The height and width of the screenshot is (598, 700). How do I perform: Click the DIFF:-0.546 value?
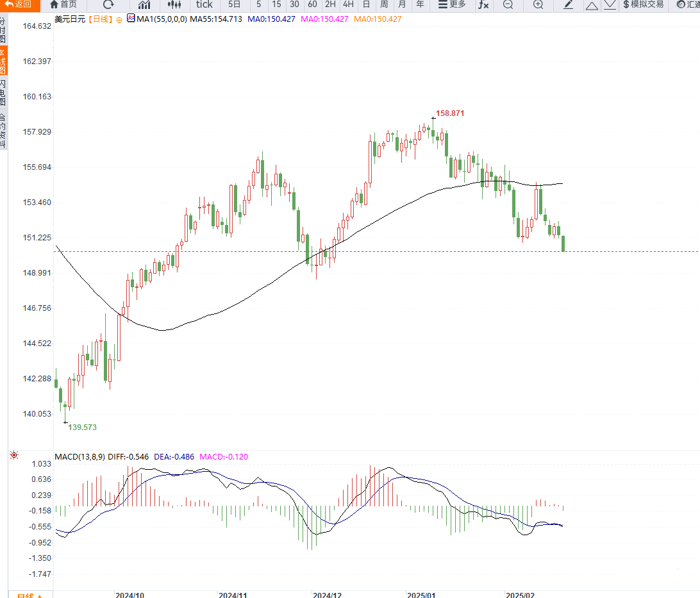click(129, 457)
